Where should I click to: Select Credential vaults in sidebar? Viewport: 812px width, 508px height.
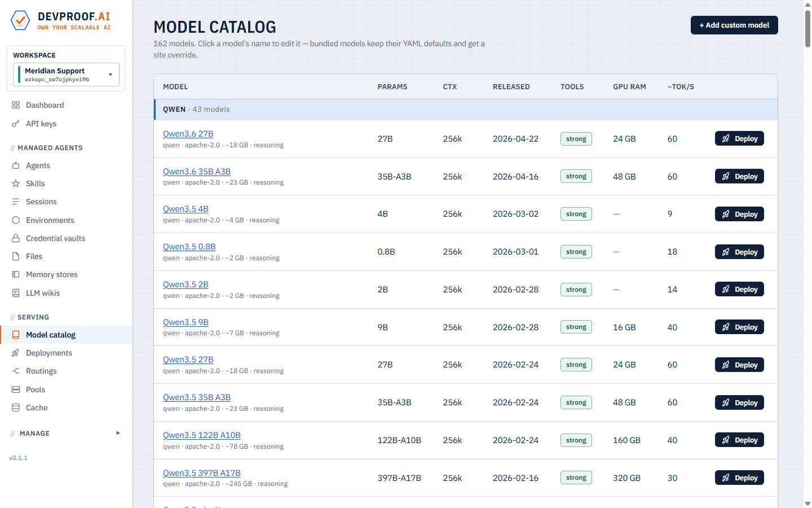[66, 238]
